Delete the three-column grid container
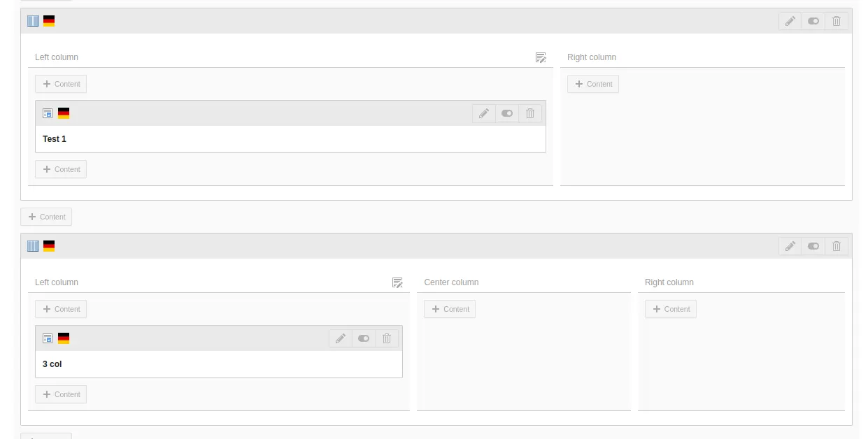The width and height of the screenshot is (868, 439). 837,246
